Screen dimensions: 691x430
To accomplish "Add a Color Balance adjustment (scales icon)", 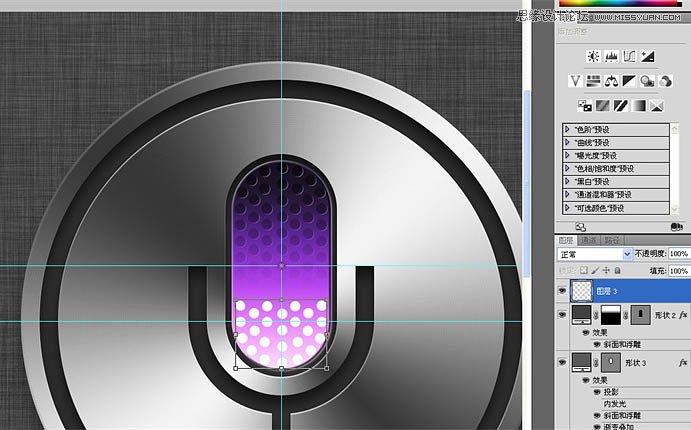I will 611,81.
